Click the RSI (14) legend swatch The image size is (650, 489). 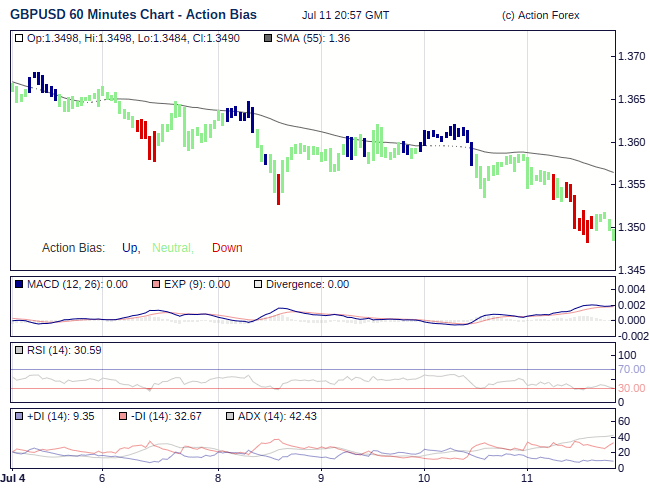click(19, 350)
